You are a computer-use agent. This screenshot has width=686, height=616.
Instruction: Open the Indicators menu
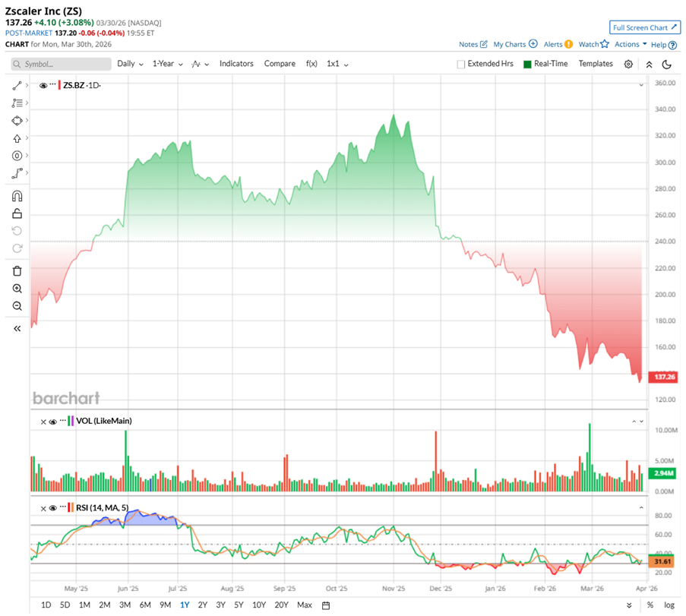point(236,64)
